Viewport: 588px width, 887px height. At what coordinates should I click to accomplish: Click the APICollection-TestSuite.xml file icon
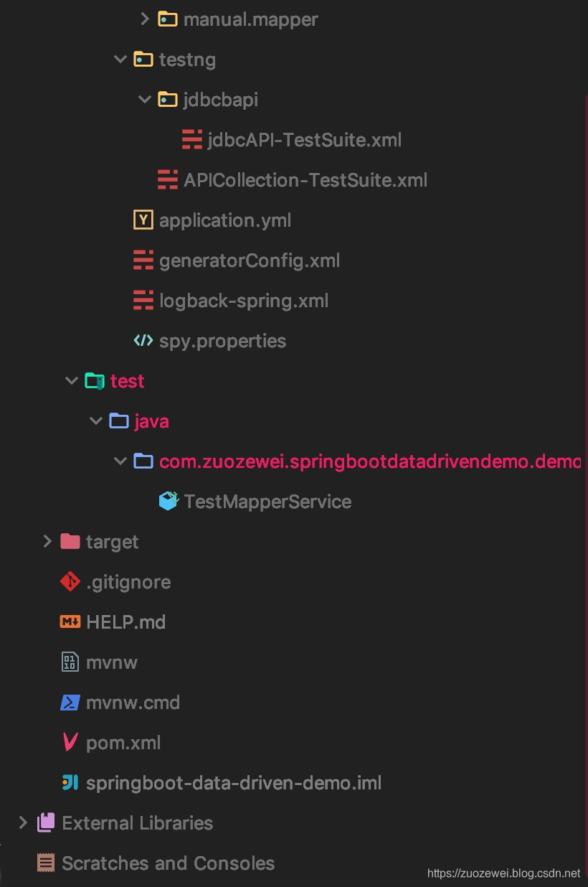pos(167,180)
